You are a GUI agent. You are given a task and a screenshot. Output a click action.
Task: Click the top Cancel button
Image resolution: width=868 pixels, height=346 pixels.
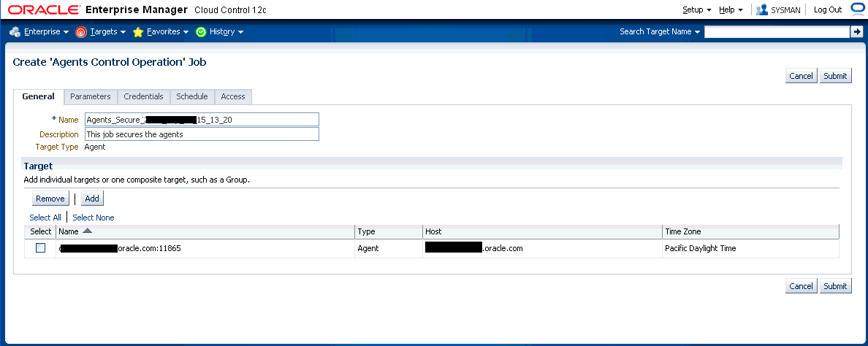pos(801,76)
